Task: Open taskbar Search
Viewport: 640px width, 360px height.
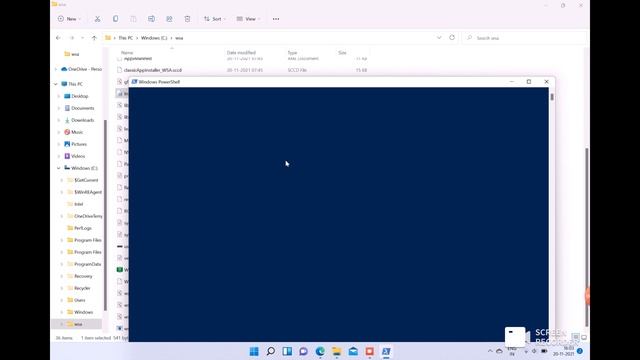Action: click(271, 351)
